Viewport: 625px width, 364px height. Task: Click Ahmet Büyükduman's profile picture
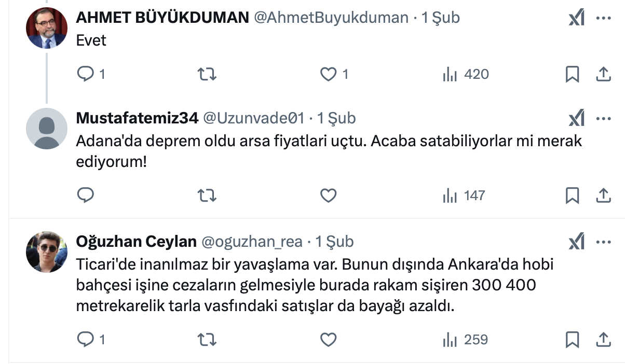(47, 28)
